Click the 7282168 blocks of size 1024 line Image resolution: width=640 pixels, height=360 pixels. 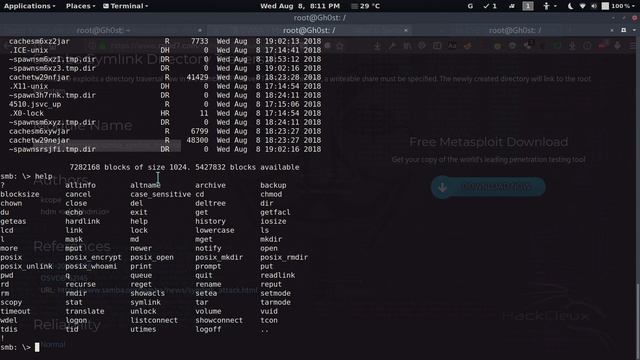coord(184,167)
